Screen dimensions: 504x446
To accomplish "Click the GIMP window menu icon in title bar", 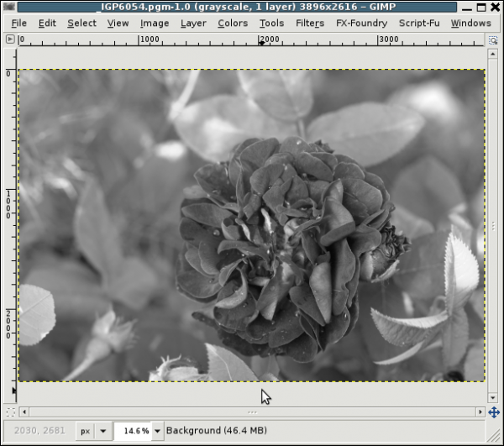I will pos(8,7).
